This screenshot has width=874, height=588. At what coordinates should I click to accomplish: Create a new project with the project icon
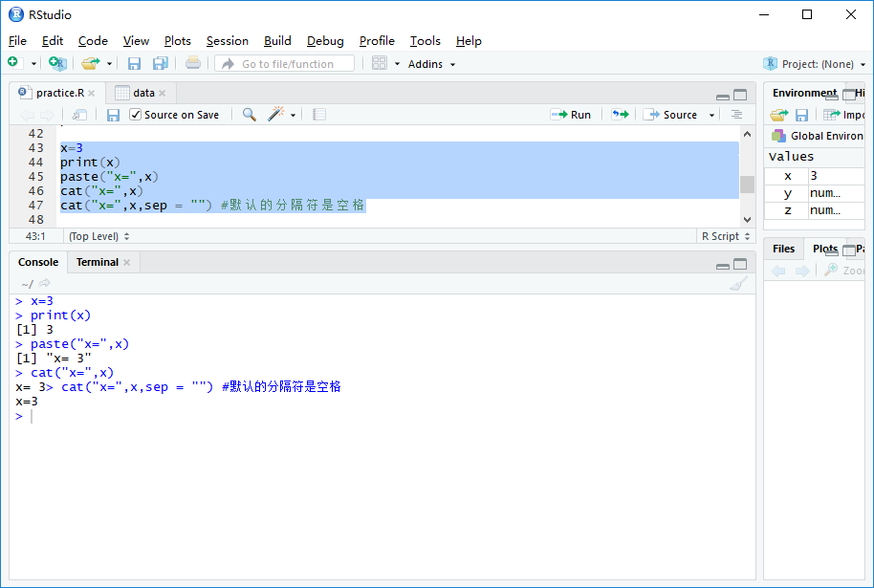pos(56,63)
